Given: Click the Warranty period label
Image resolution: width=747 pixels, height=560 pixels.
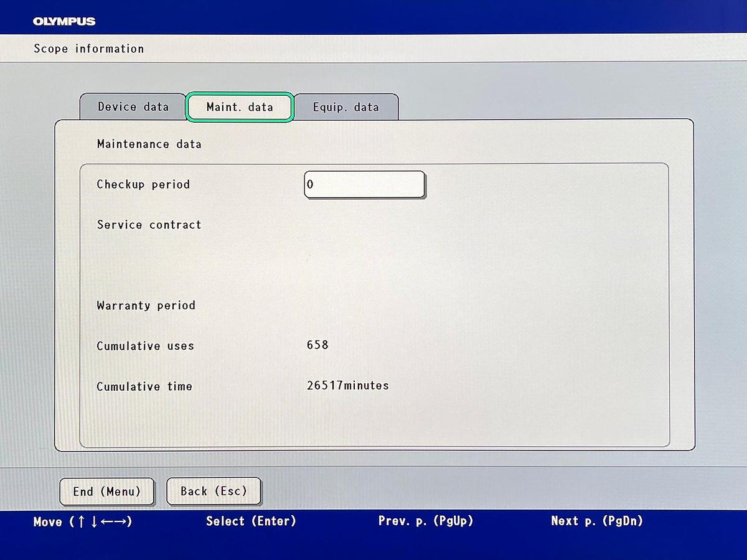Looking at the screenshot, I should (146, 306).
